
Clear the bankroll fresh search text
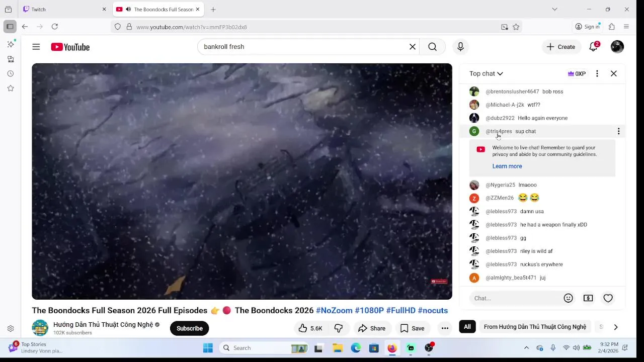413,47
